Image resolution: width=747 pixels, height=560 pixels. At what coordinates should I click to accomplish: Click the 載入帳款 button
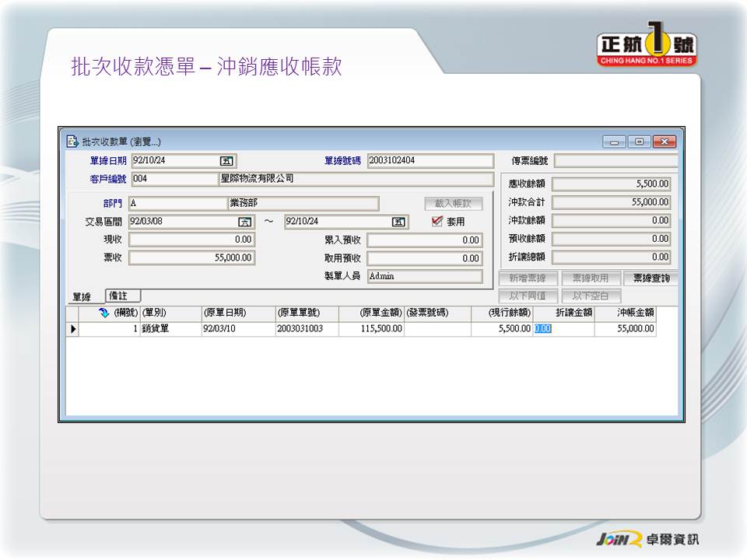point(453,204)
